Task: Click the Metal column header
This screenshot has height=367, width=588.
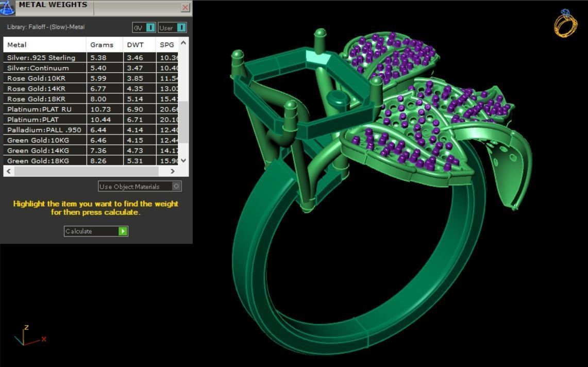Action: 45,45
